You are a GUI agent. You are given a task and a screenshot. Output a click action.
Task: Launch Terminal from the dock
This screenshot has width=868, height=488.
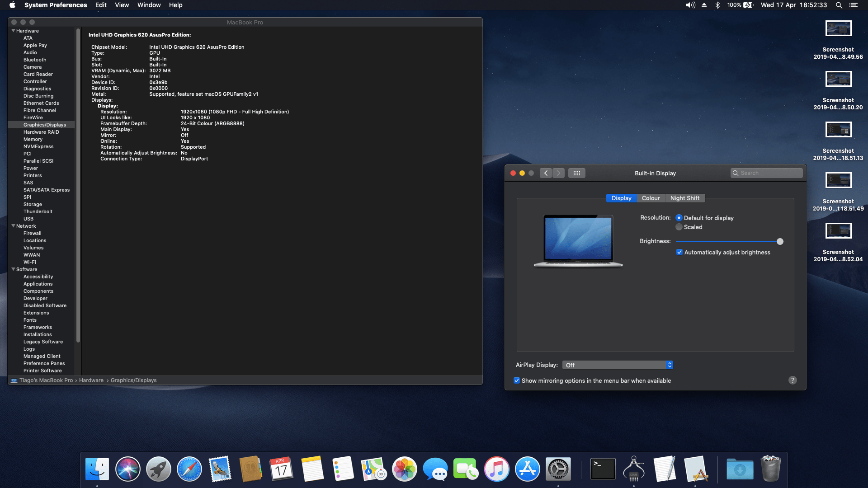(603, 469)
